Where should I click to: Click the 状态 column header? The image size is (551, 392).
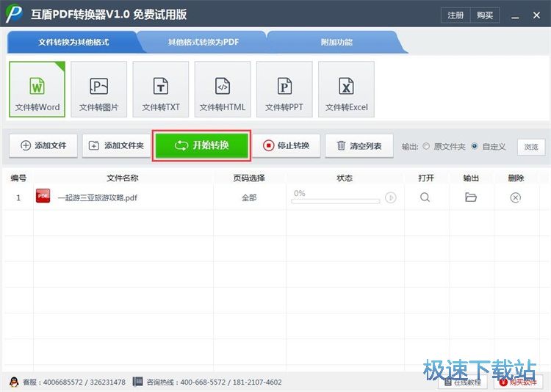(x=345, y=178)
